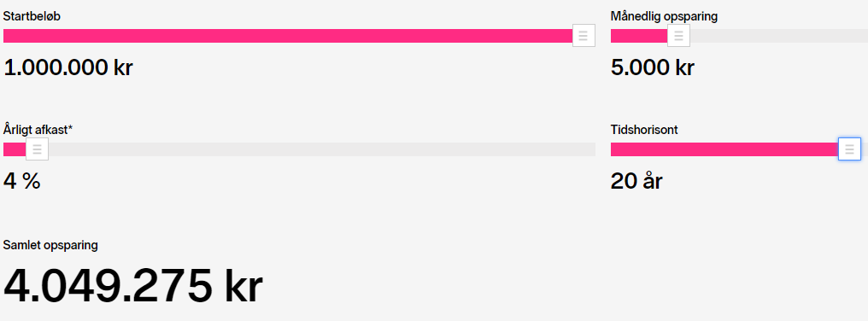Click the gray empty Årligt afkast track
The width and height of the screenshot is (868, 321).
321,149
